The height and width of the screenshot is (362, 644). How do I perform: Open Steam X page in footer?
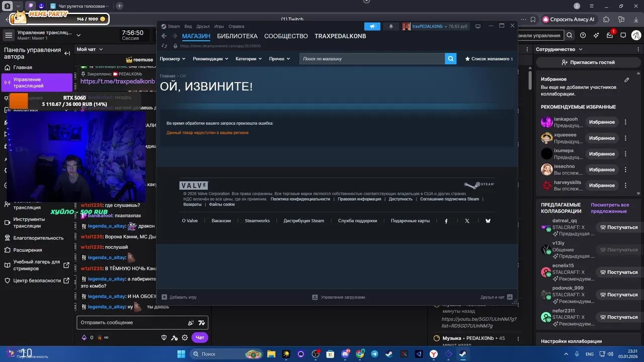pyautogui.click(x=467, y=221)
